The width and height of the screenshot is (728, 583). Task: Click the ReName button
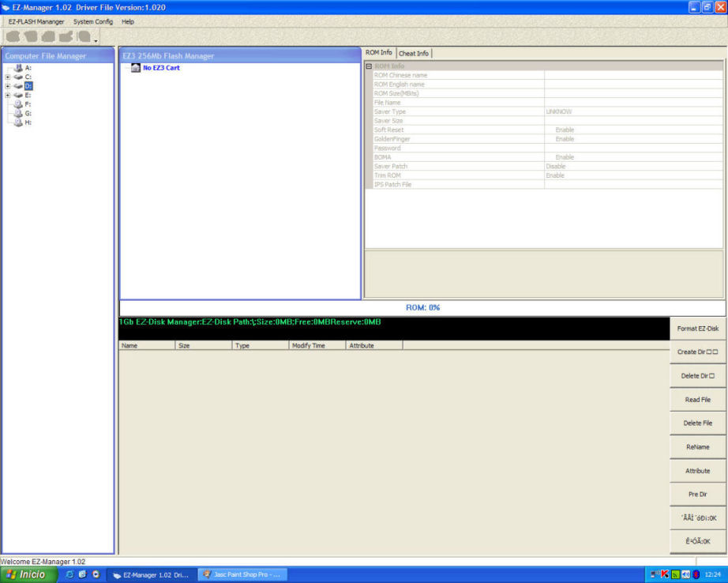697,447
